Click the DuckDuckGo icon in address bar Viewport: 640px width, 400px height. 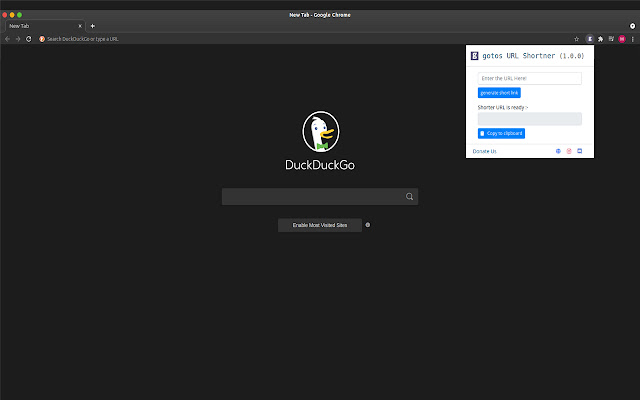(42, 39)
